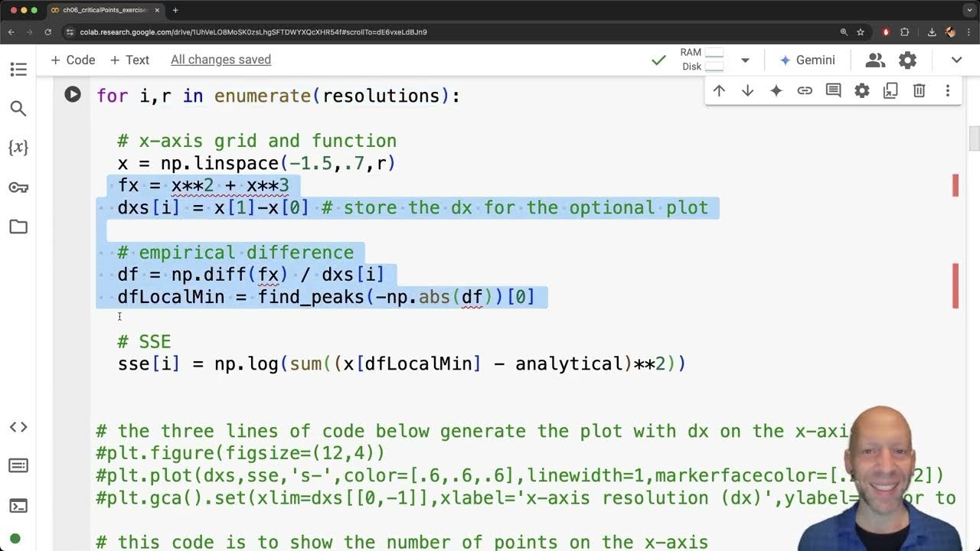
Task: Open the Chrome profile avatar
Action: pyautogui.click(x=950, y=32)
